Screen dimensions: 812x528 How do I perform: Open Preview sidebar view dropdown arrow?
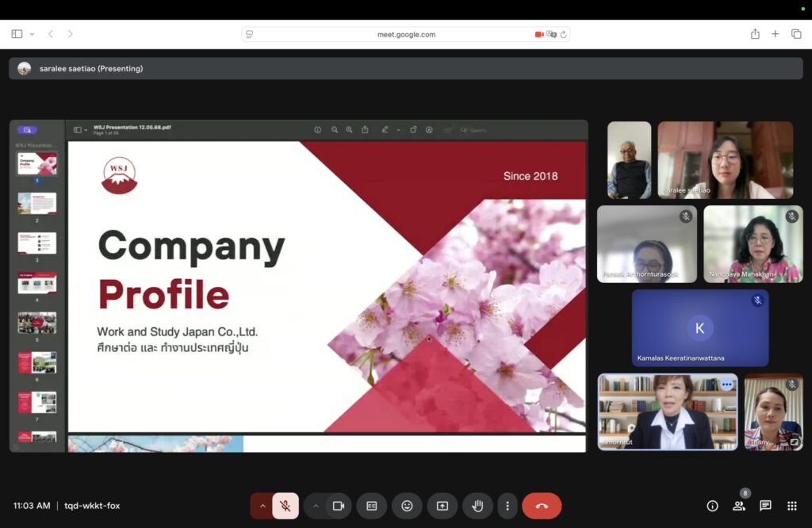[86, 131]
